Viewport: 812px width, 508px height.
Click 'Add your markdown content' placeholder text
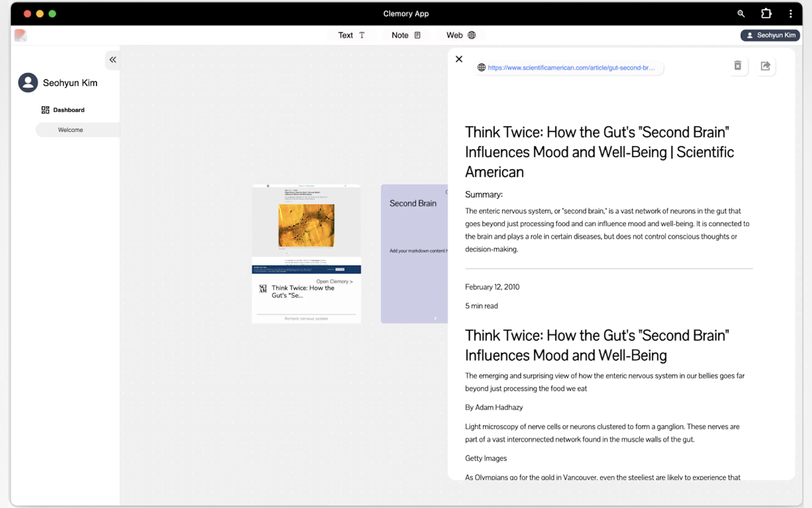point(418,250)
